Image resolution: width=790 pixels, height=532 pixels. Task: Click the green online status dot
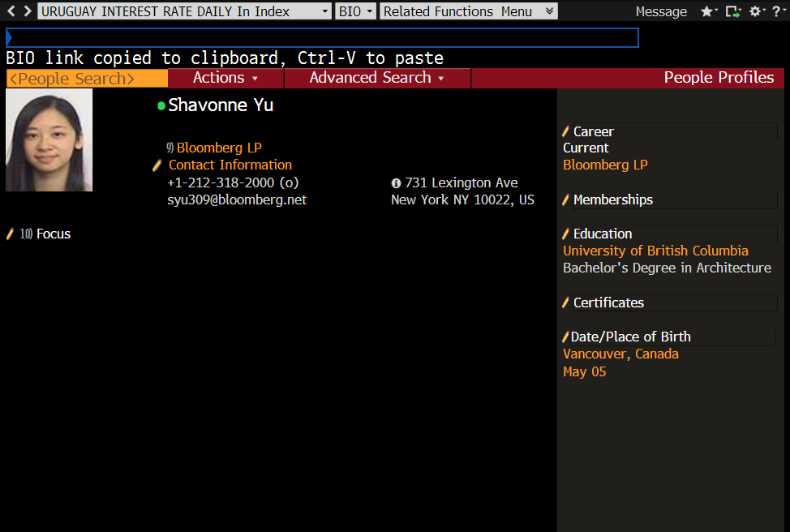coord(161,105)
